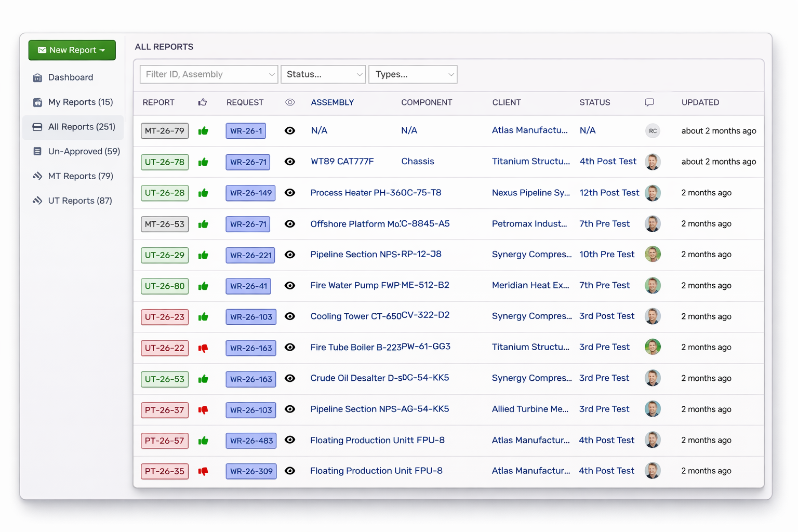Click the eye icon in the column header
This screenshot has height=532, width=798.
click(290, 102)
